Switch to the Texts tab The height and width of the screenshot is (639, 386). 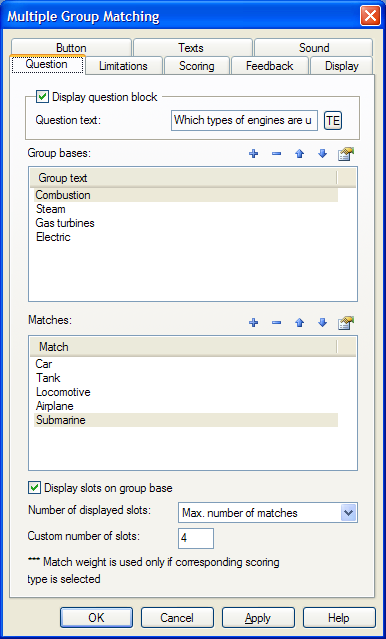(x=191, y=48)
